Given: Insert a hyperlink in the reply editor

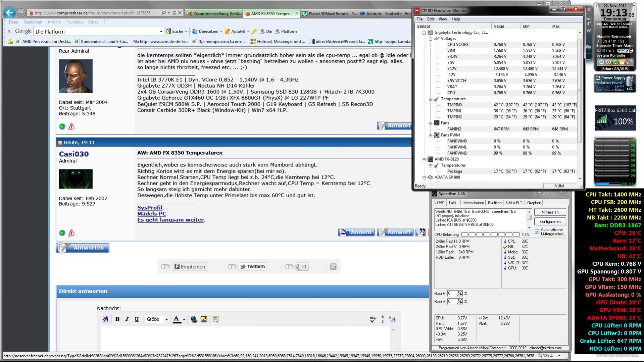Looking at the screenshot, I should pos(194,319).
